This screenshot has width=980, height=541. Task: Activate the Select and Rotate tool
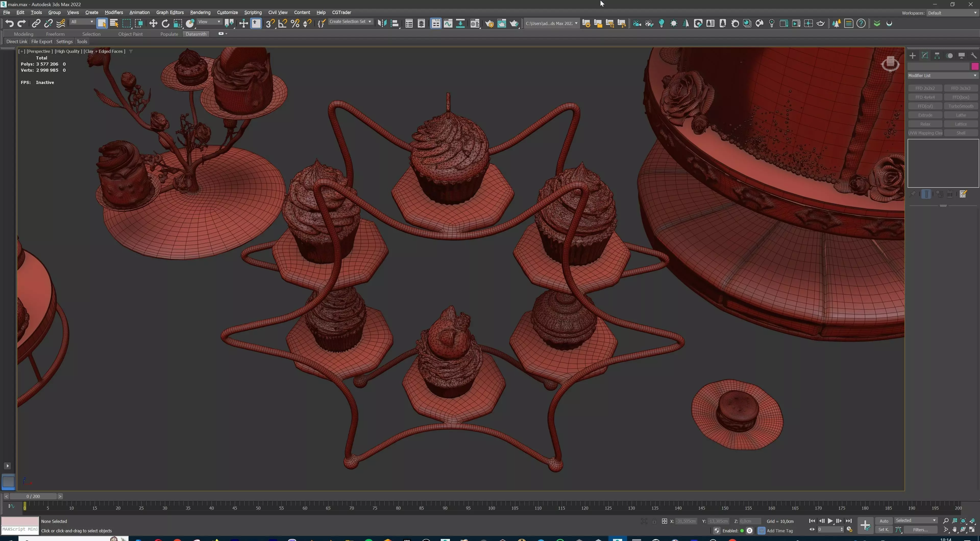pyautogui.click(x=165, y=23)
